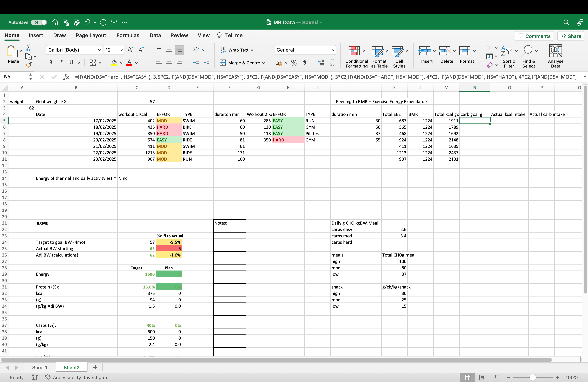The height and width of the screenshot is (382, 588).
Task: Open Conditional Formatting menu
Action: click(x=356, y=57)
